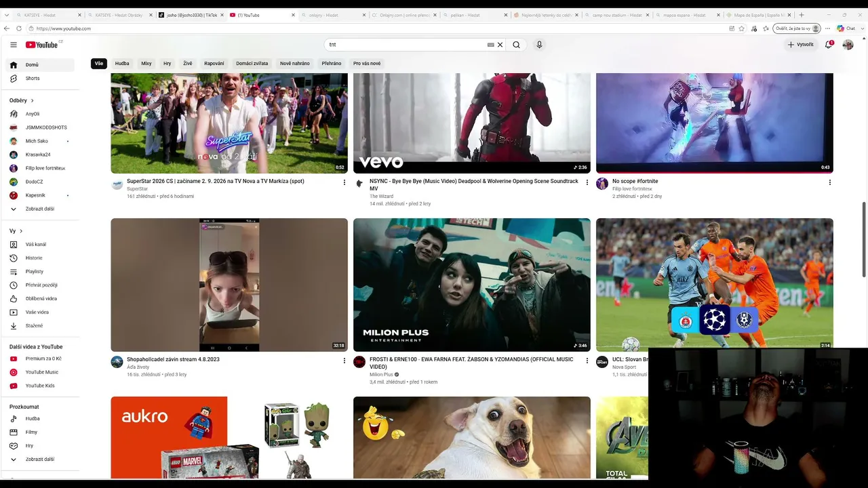Select the Mixy filter chip
This screenshot has width=868, height=488.
point(146,64)
